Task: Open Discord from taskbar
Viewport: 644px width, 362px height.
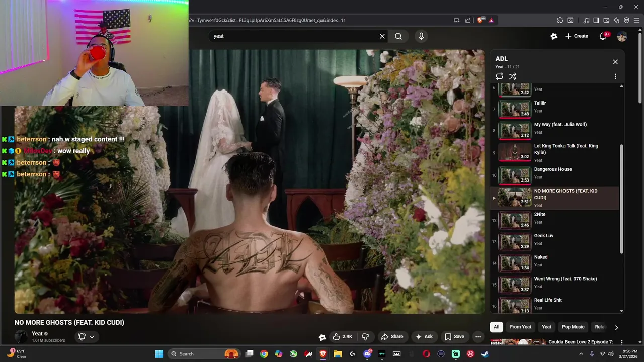Action: (367, 354)
